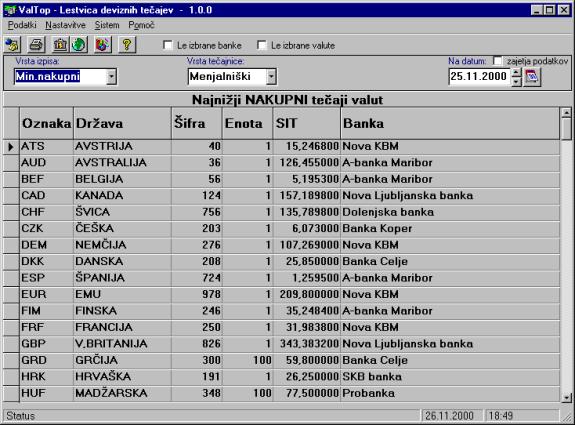Viewport: 575px width, 425px height.
Task: Expand the 'Vrsta izpisa' dropdown arrow
Action: click(x=111, y=77)
